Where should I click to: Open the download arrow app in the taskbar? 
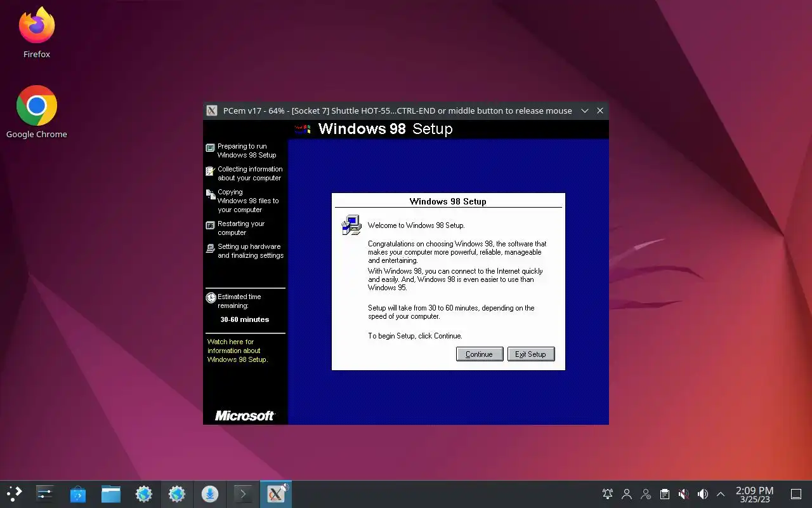point(209,493)
